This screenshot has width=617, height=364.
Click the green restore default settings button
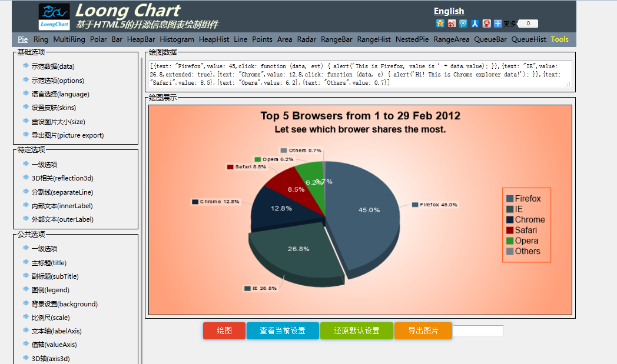[x=356, y=330]
